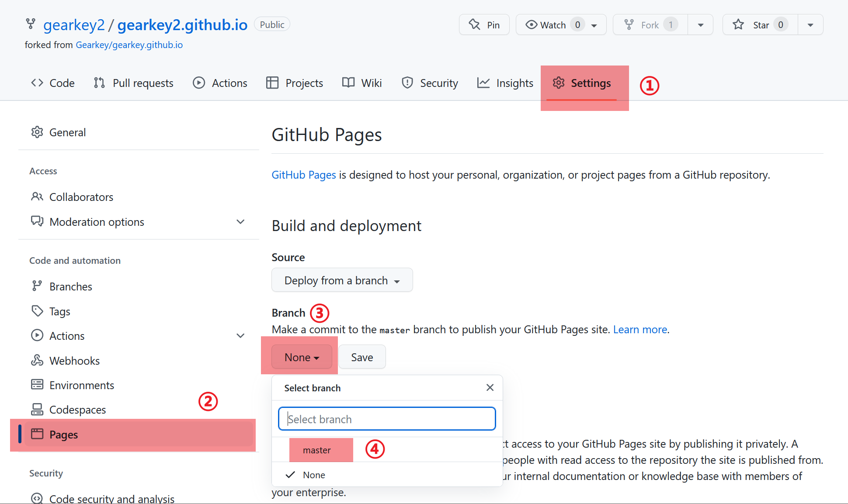
Task: Click the browser icon next to Pages
Action: (x=37, y=434)
